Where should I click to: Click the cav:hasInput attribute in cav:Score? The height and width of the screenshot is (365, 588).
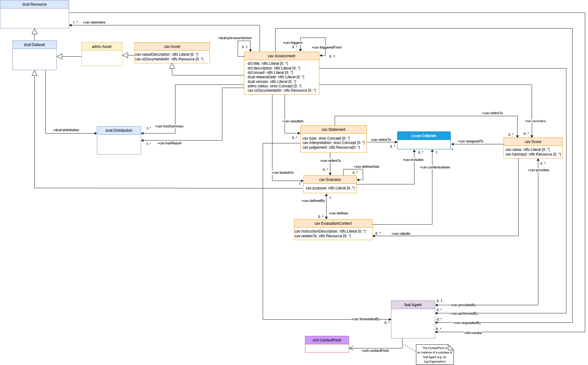[x=533, y=154]
